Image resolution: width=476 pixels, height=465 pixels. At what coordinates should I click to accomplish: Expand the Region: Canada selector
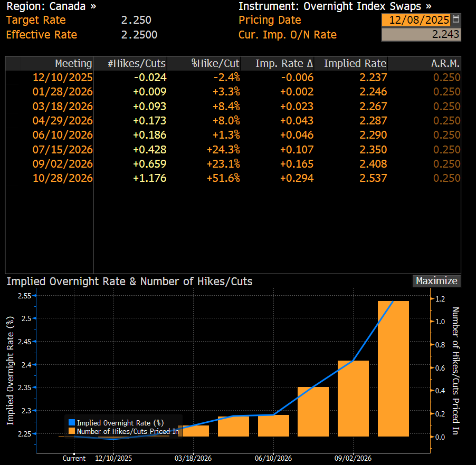tap(51, 6)
